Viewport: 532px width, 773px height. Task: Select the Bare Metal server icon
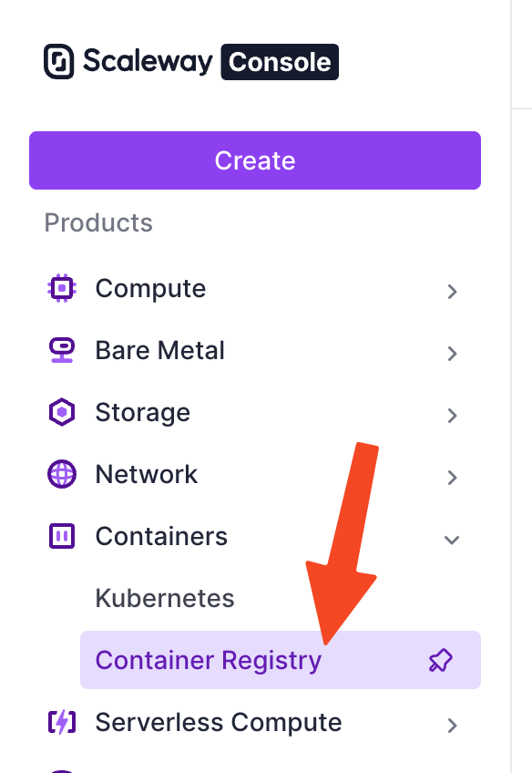(61, 350)
